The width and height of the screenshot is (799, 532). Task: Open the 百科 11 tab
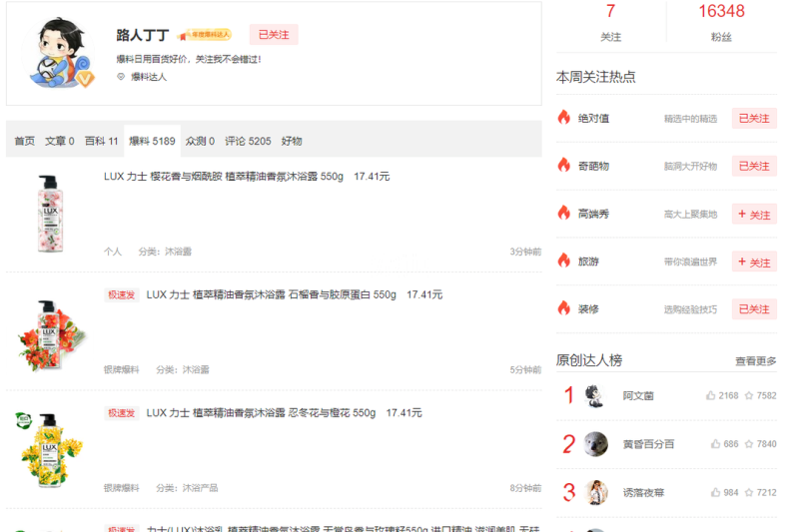click(x=101, y=141)
